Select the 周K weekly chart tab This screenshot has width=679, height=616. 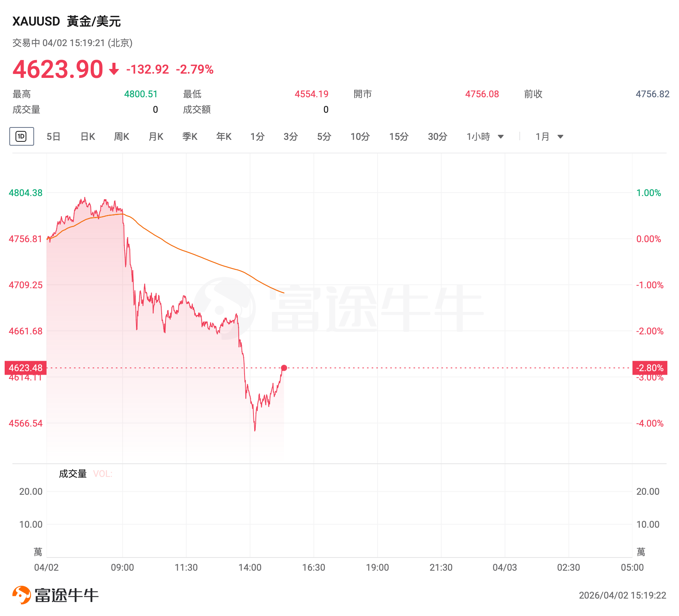pos(122,137)
